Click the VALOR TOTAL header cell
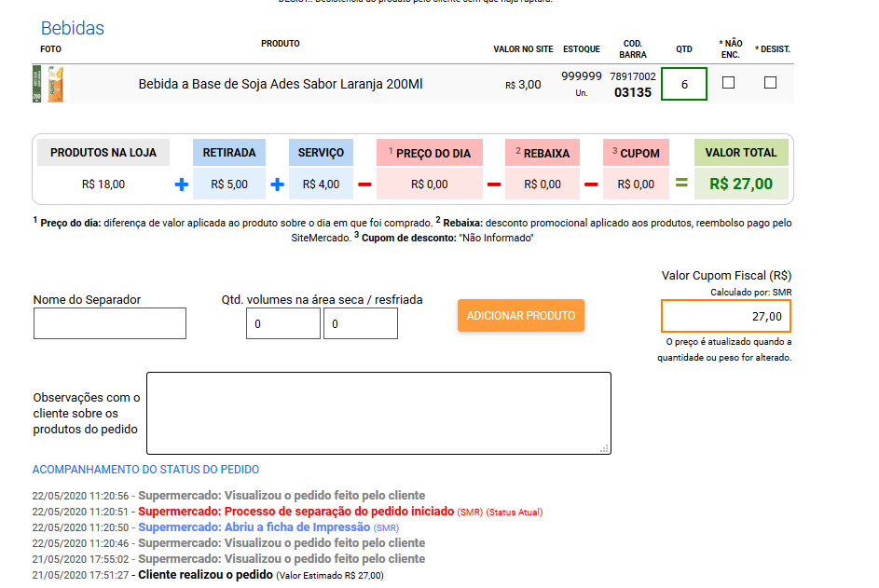The width and height of the screenshot is (879, 588). click(741, 153)
